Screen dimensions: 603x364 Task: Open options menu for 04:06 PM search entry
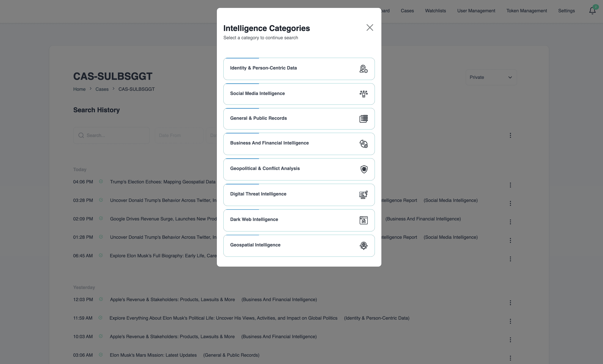(x=510, y=185)
